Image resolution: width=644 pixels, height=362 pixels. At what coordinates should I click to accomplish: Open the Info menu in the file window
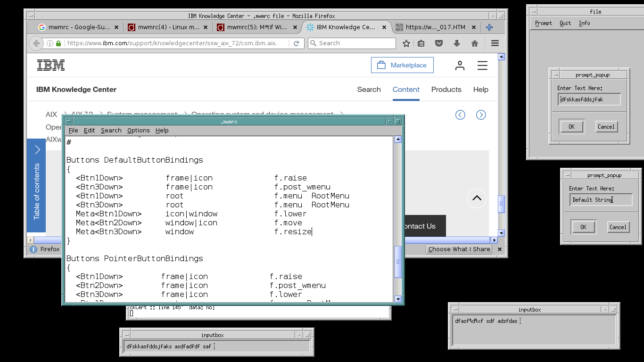[x=584, y=23]
